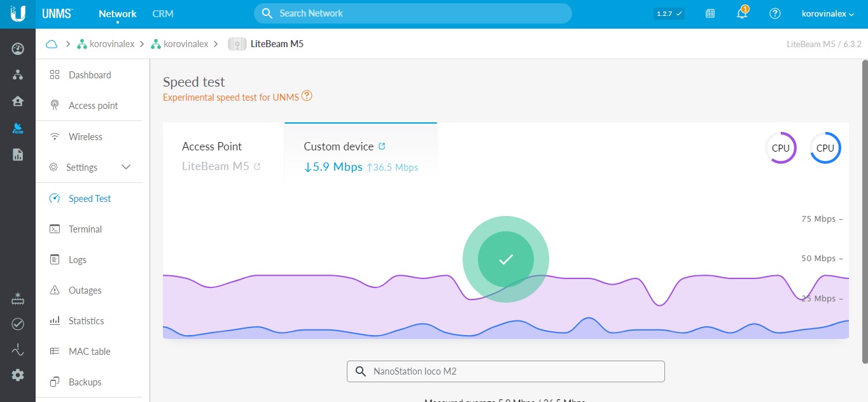Click the 50 Mbps axis label
868x402 pixels.
click(x=819, y=258)
